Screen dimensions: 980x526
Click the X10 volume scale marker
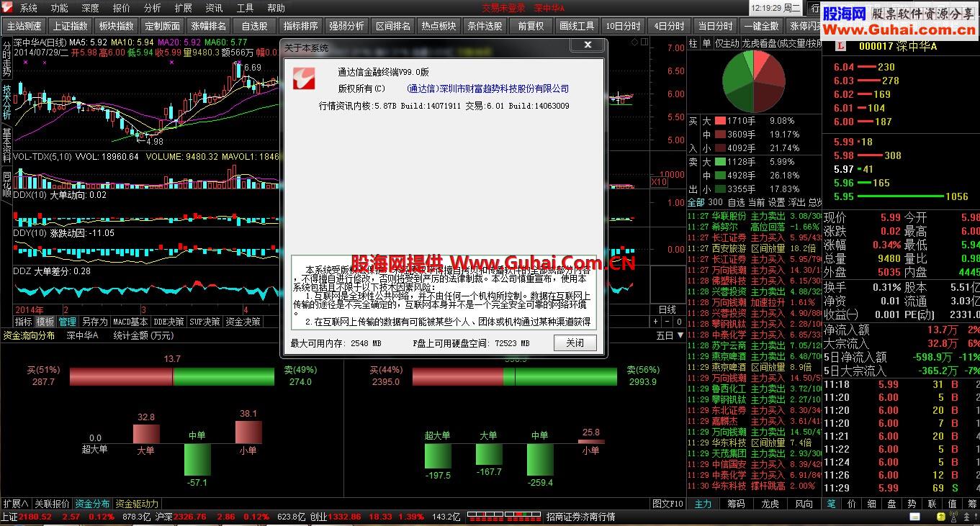pyautogui.click(x=659, y=182)
